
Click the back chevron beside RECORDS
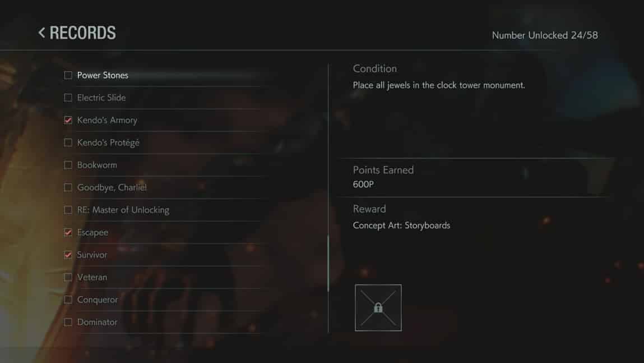pyautogui.click(x=41, y=33)
